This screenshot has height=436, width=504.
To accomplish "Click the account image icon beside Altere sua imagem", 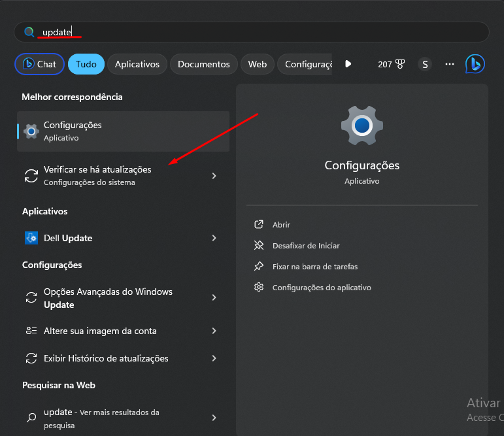I will click(31, 331).
